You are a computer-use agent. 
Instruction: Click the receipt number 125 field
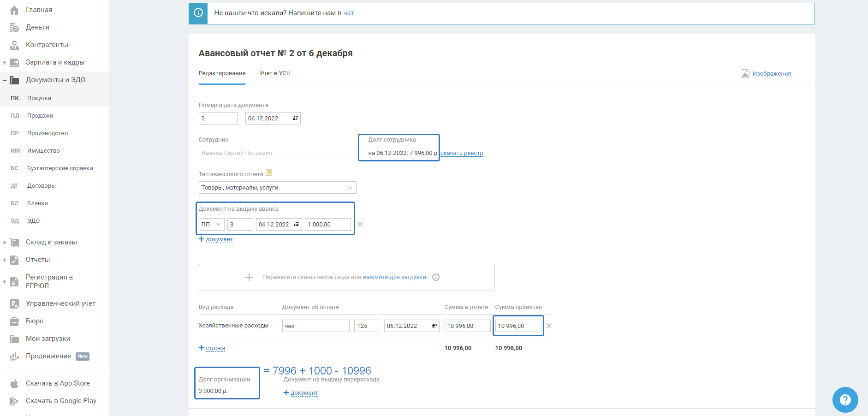click(x=367, y=326)
